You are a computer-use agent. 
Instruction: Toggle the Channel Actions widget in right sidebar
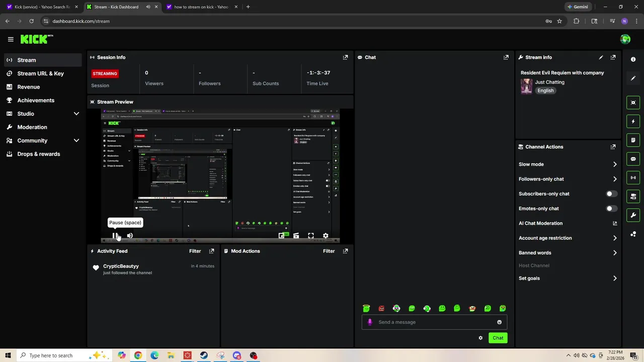tap(633, 196)
